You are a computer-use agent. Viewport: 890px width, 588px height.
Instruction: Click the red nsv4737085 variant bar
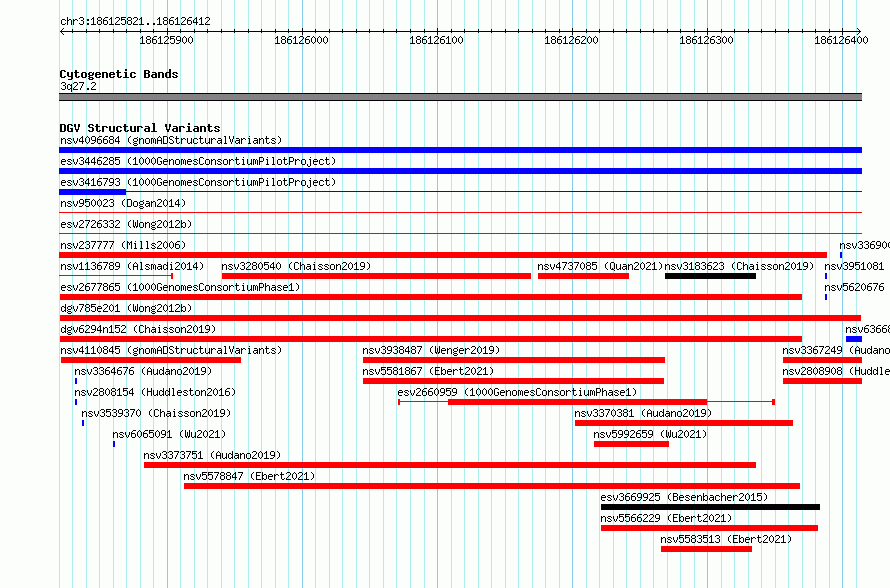pos(583,276)
